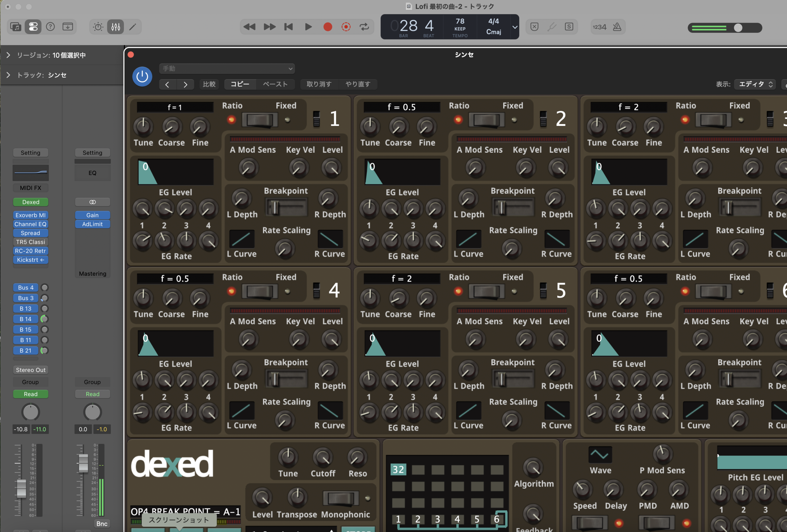Open the 手動 preset dropdown
The height and width of the screenshot is (532, 787).
coord(227,68)
